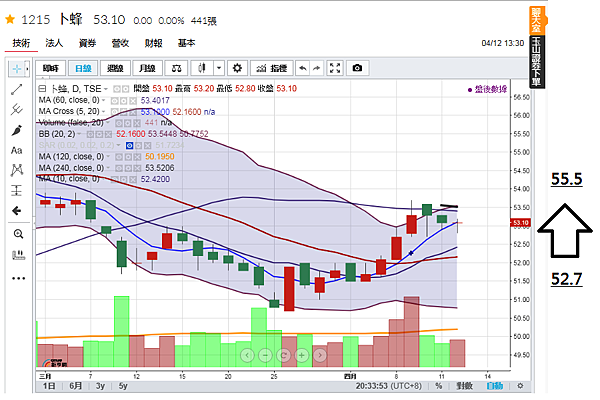Collapse the indicator legend box
600x400 pixels.
42,89
